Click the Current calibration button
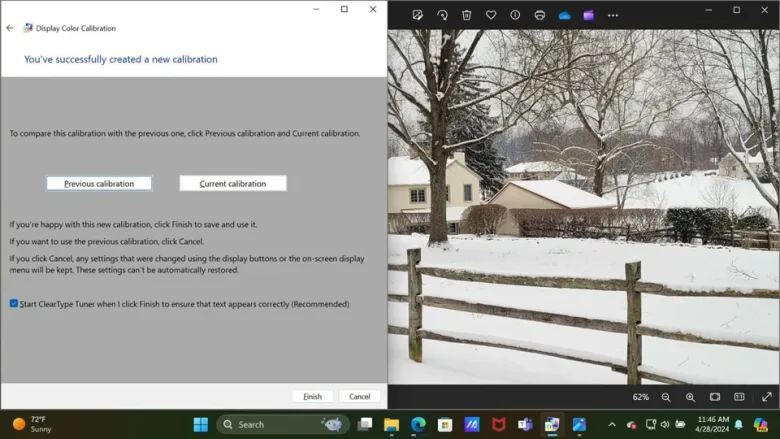 (233, 183)
